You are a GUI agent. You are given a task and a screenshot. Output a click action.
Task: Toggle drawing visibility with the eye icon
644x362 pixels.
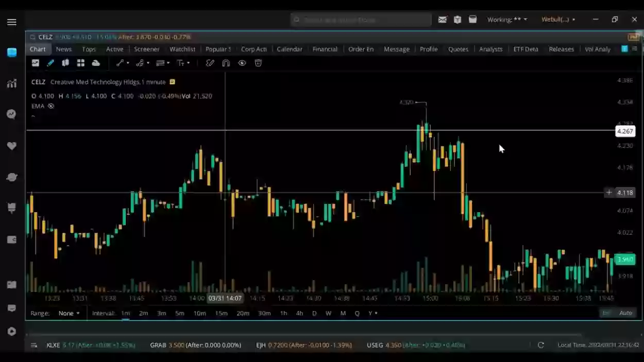point(242,63)
